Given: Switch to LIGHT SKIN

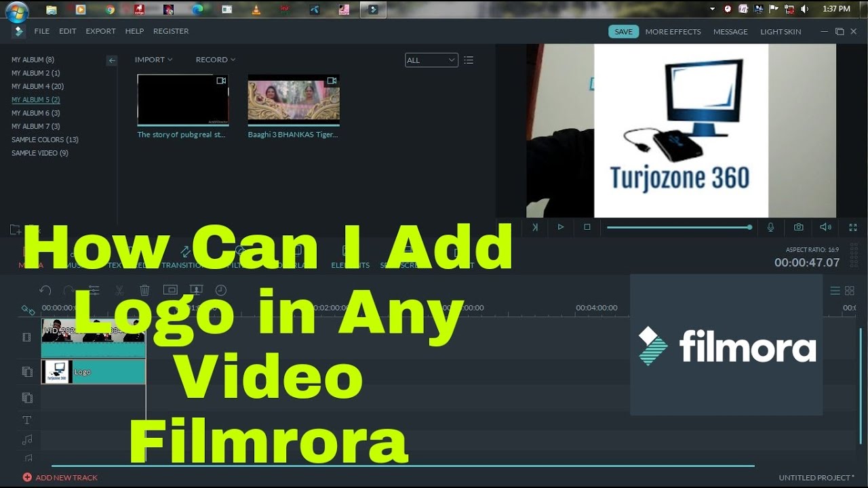Looking at the screenshot, I should tap(781, 32).
